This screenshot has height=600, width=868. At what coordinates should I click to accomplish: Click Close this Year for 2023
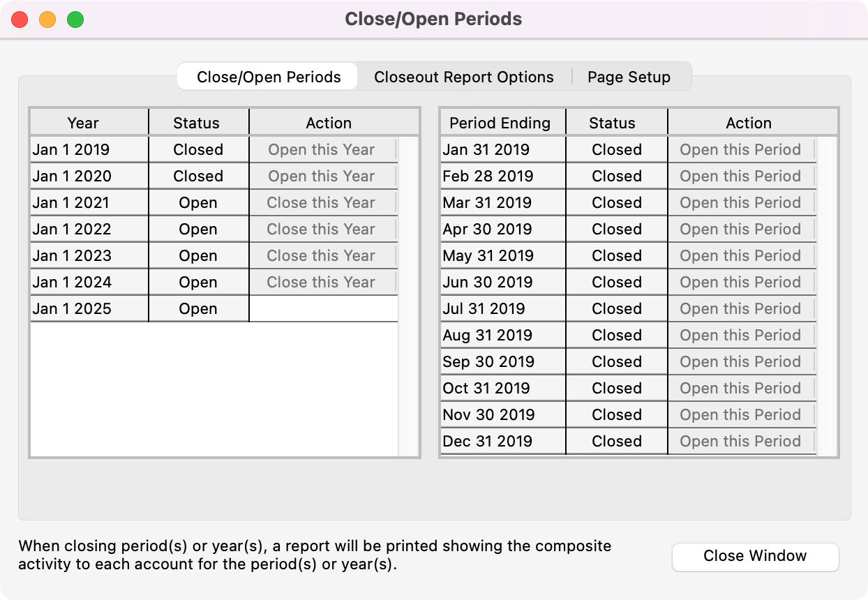point(322,256)
